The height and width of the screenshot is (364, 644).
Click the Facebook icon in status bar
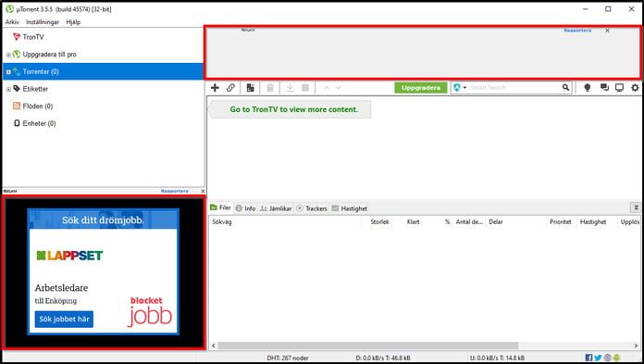(x=588, y=358)
